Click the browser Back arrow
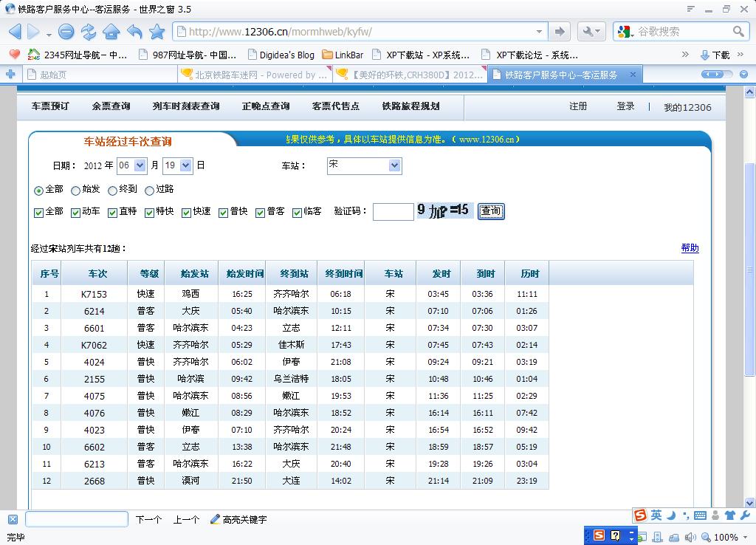 (x=15, y=32)
